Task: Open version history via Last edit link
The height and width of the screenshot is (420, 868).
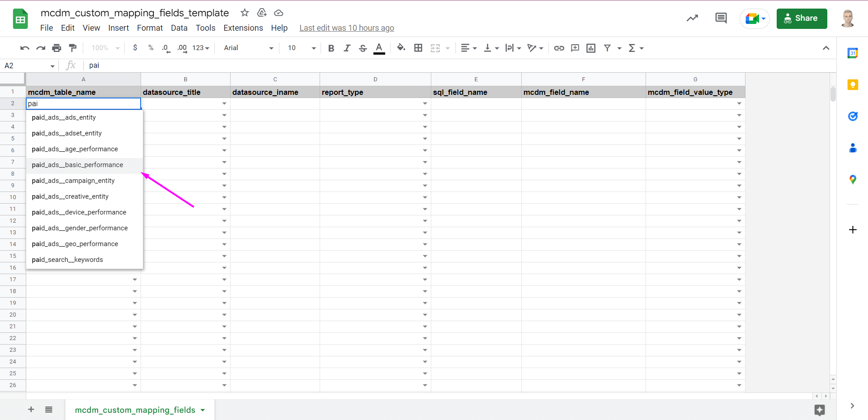Action: click(x=347, y=28)
